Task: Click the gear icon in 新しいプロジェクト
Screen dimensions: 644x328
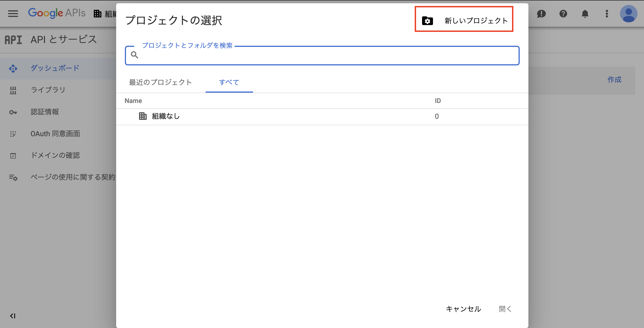Action: [428, 20]
